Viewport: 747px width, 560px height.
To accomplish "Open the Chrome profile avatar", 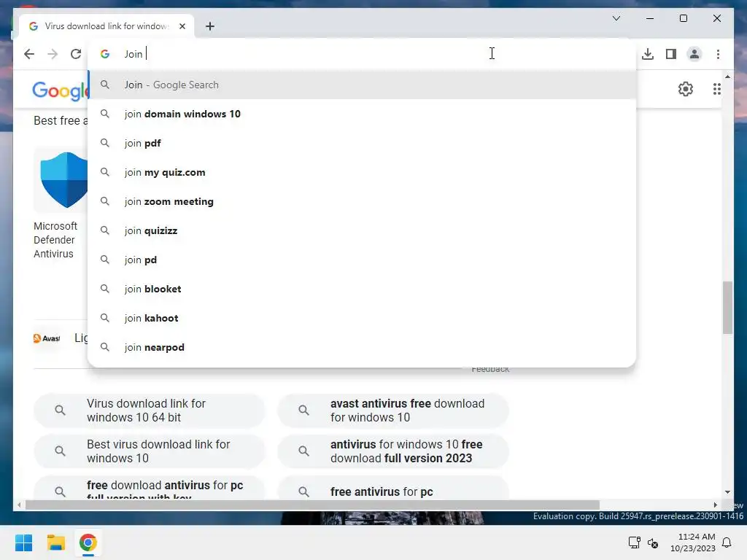I will (694, 54).
